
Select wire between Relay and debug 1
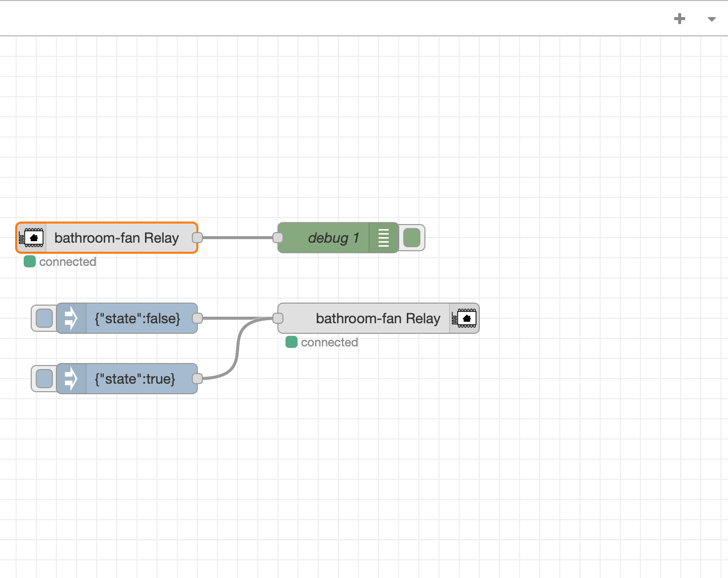(x=238, y=238)
